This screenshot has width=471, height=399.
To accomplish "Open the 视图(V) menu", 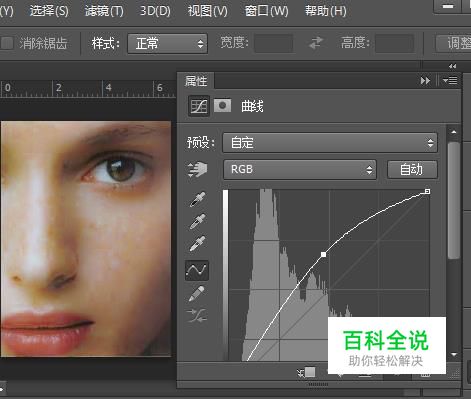I will click(x=207, y=11).
